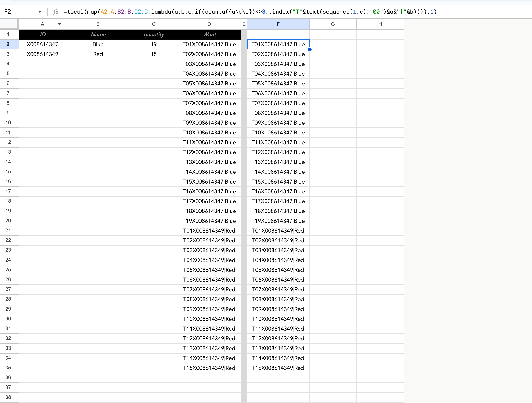Click column G header
This screenshot has height=403, width=532.
click(x=333, y=24)
